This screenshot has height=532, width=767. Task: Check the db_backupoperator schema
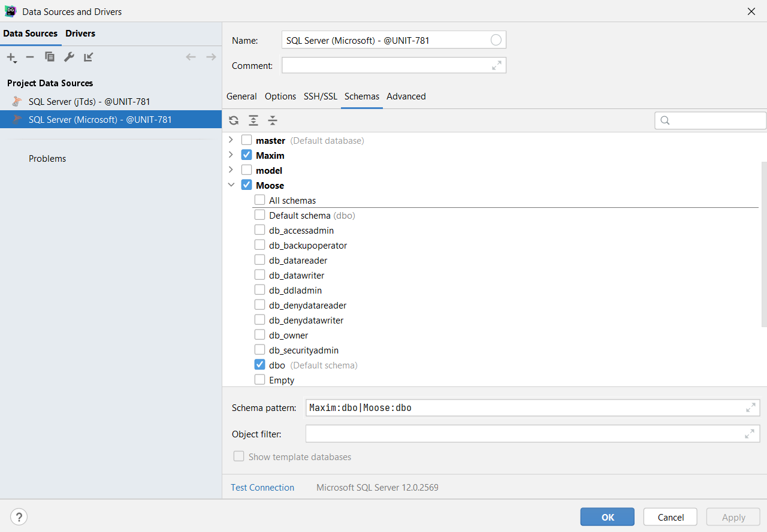[259, 245]
